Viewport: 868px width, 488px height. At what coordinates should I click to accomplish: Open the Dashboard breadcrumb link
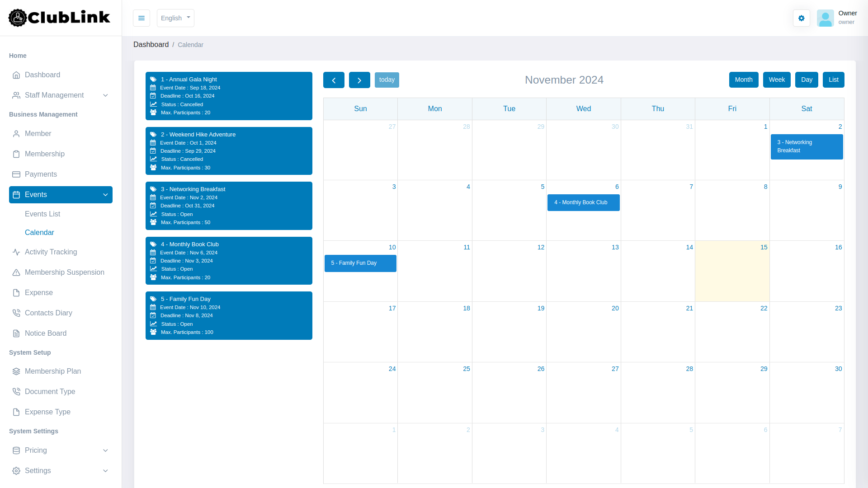[x=151, y=44]
